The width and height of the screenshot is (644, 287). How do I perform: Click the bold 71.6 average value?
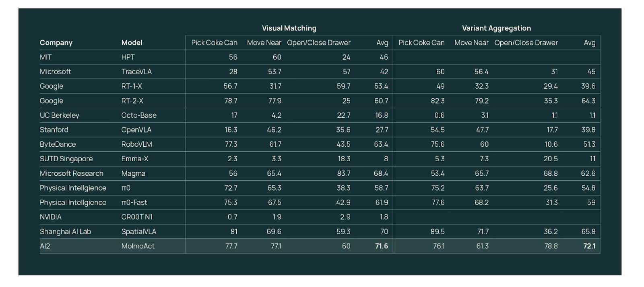[381, 246]
